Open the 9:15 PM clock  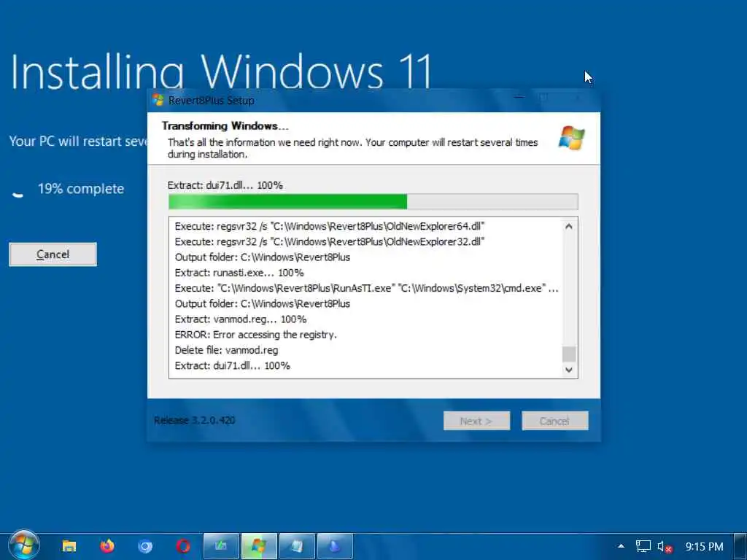[704, 547]
